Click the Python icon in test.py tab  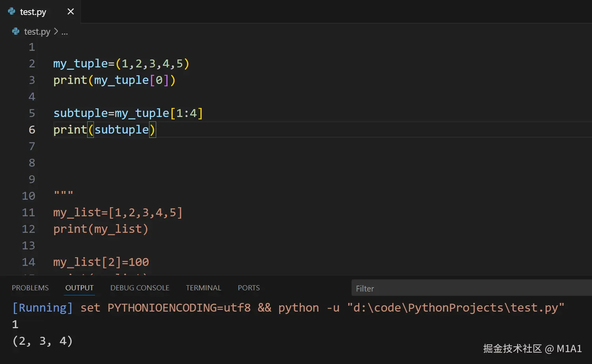point(12,11)
